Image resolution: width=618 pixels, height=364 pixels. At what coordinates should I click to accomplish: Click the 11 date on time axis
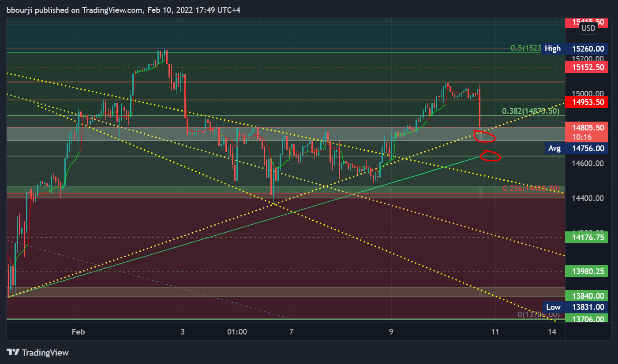point(495,331)
